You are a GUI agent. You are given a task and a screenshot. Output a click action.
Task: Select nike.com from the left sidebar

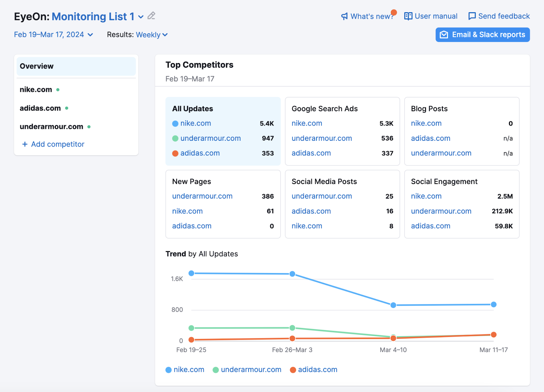(35, 89)
